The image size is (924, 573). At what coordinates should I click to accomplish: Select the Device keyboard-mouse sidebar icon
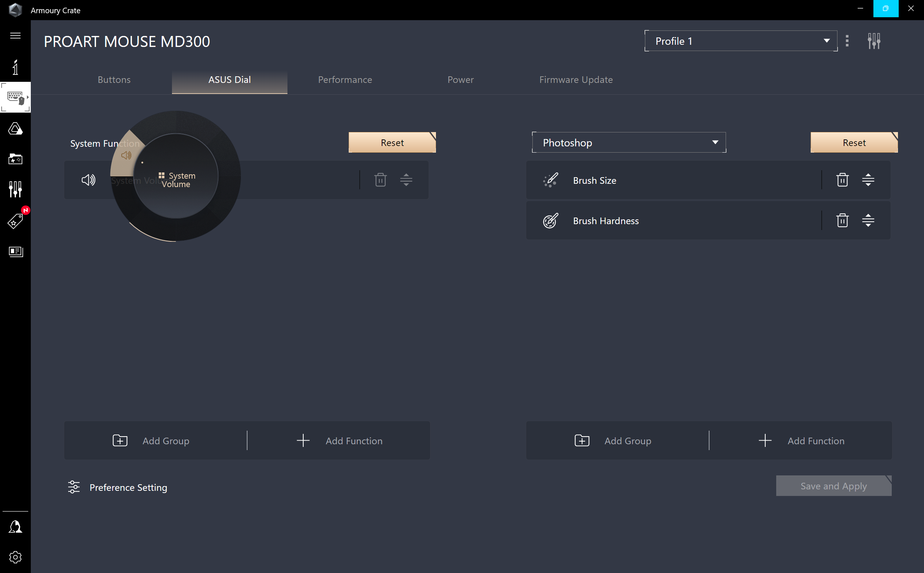click(15, 97)
